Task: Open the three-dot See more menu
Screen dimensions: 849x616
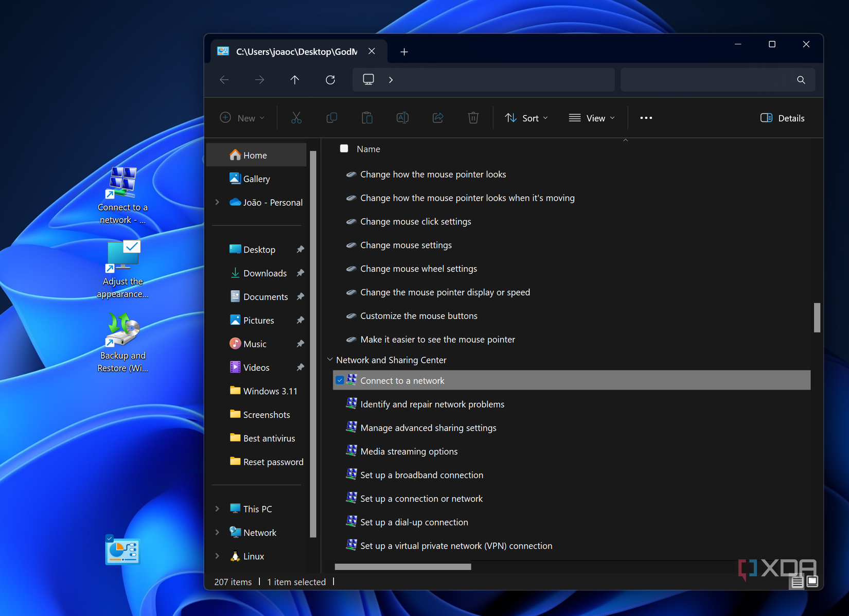Action: point(646,118)
